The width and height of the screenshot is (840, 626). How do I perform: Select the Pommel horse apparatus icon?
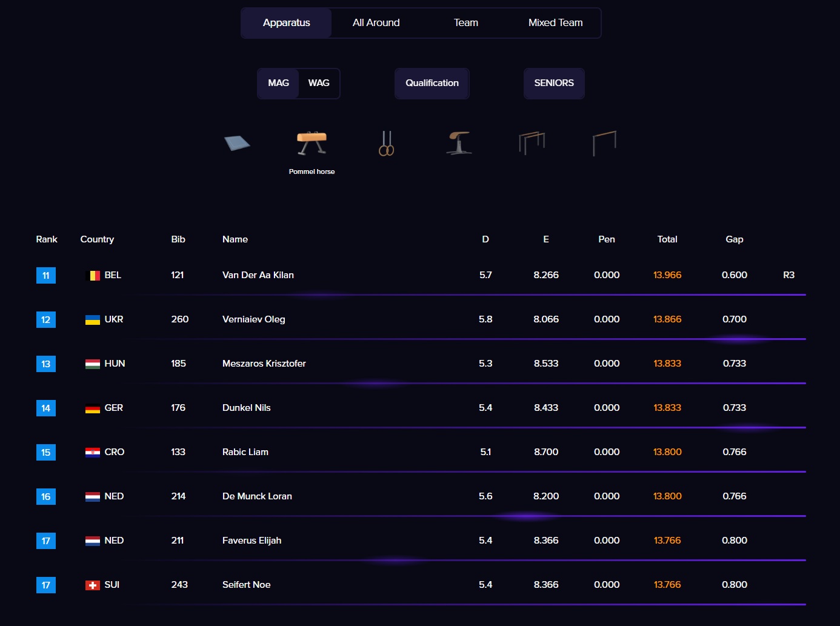pyautogui.click(x=312, y=144)
